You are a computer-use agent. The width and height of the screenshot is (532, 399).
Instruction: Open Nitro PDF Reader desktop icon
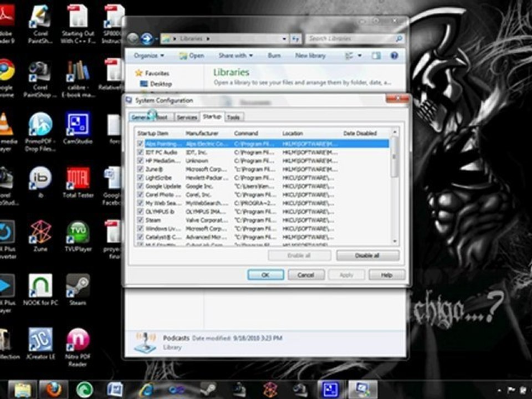(x=78, y=347)
